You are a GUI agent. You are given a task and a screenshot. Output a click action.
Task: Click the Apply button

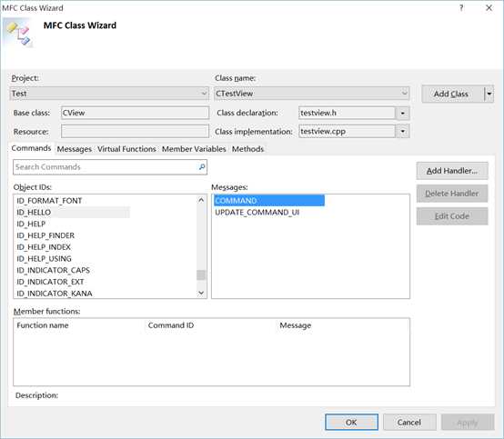click(x=468, y=422)
